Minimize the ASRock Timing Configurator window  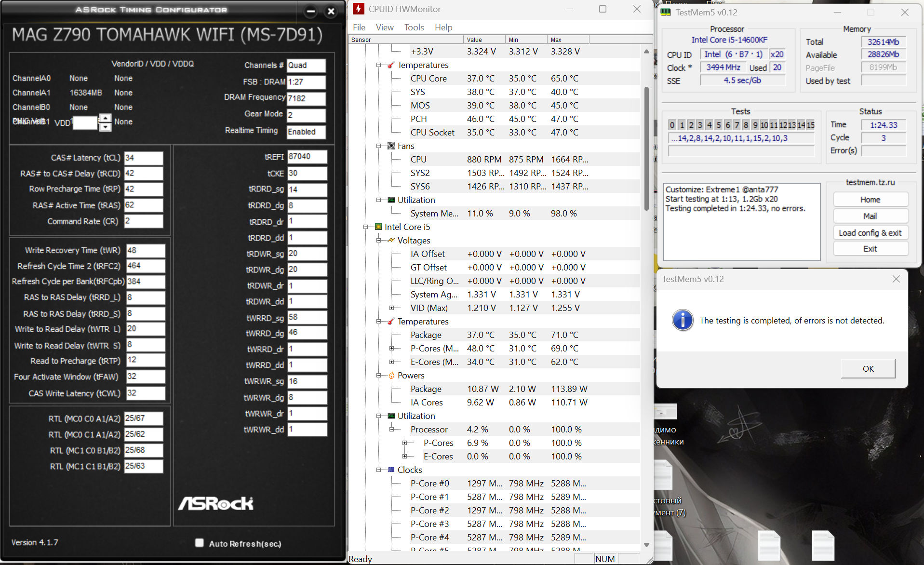(311, 11)
